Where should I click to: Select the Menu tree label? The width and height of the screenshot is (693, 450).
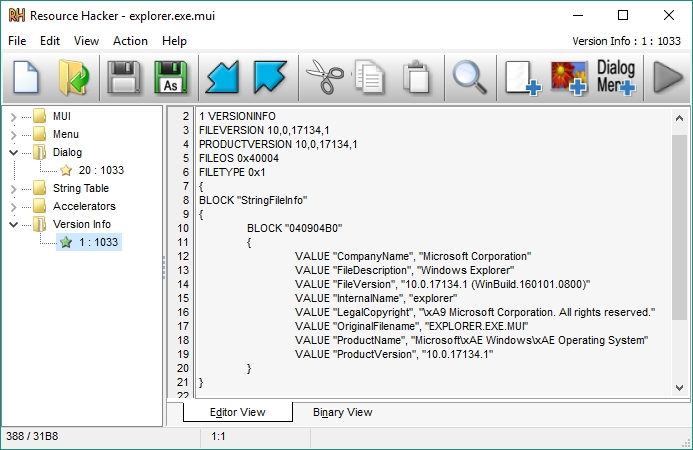pyautogui.click(x=65, y=134)
